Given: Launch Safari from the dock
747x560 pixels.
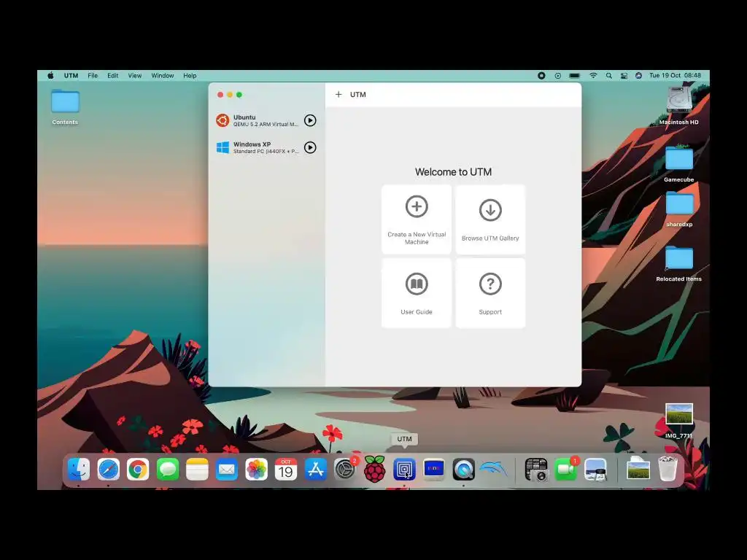Looking at the screenshot, I should [x=108, y=470].
